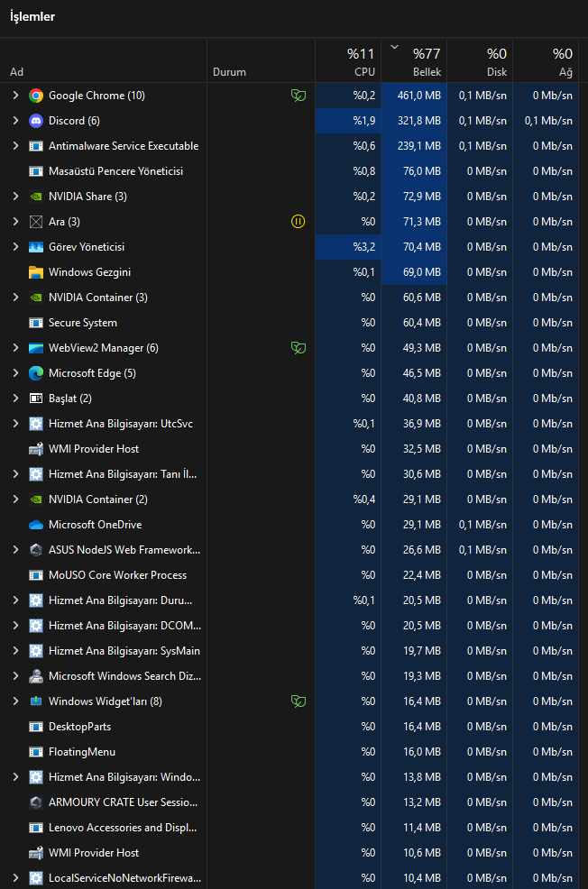
Task: Expand the Ara (3) process group
Action: [x=16, y=222]
